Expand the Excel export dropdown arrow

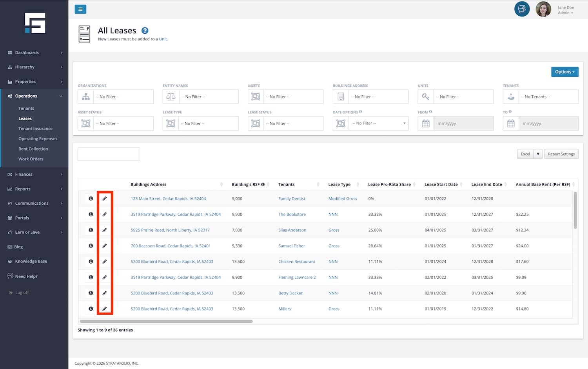[538, 154]
